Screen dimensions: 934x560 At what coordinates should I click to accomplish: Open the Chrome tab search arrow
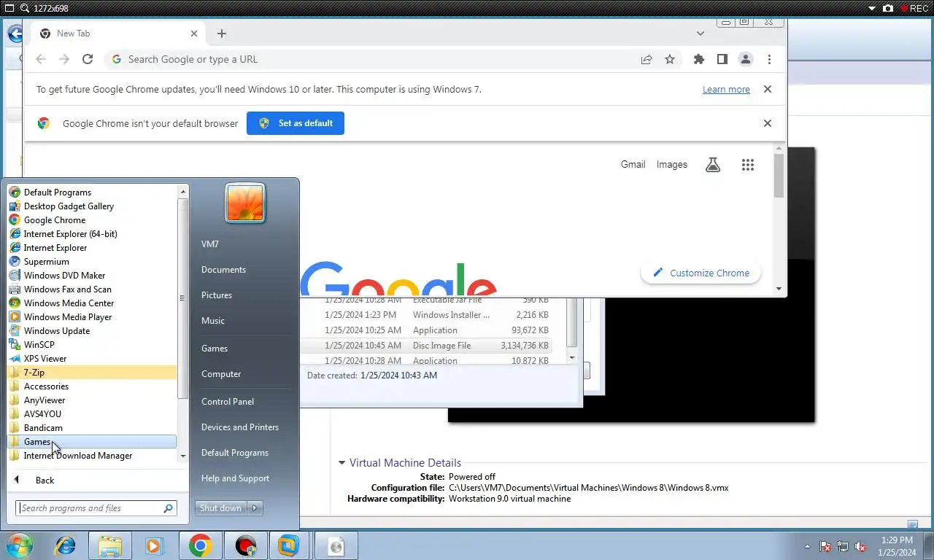700,34
